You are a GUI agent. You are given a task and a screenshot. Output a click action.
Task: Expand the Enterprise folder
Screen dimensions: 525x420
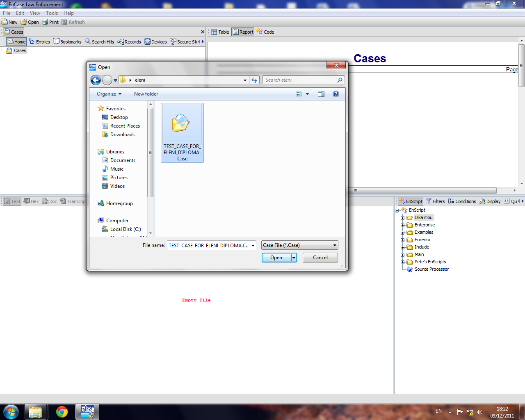point(403,225)
